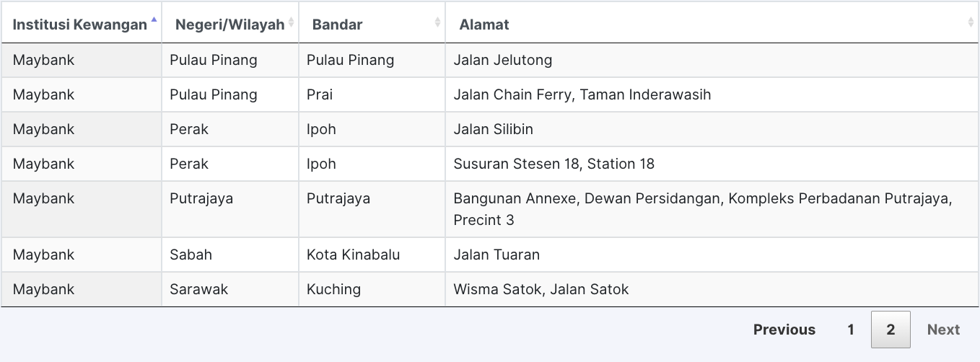Sort table by Institusi Kewangan header
Viewport: 980px width, 362px height.
(79, 25)
